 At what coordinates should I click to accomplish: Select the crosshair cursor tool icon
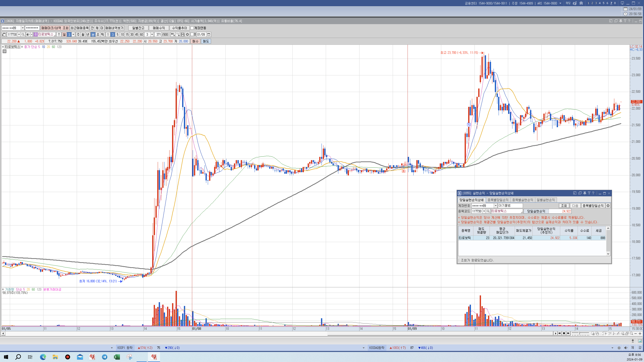pyautogui.click(x=606, y=333)
